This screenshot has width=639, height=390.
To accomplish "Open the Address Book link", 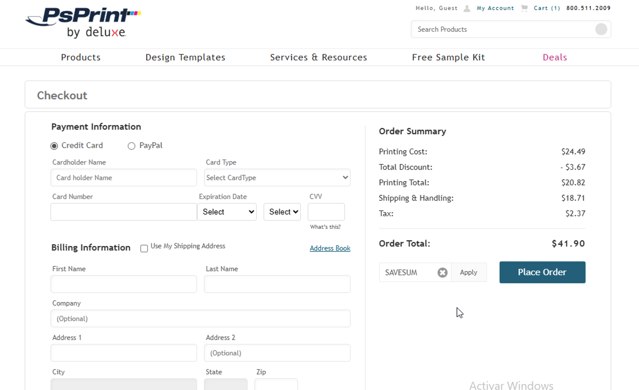I will click(330, 248).
